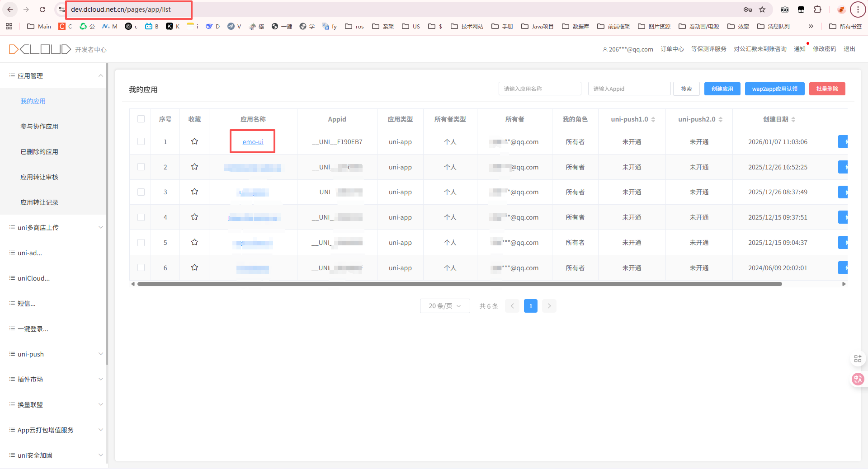Click the red 批量删除 button
The height and width of the screenshot is (469, 868).
[827, 89]
